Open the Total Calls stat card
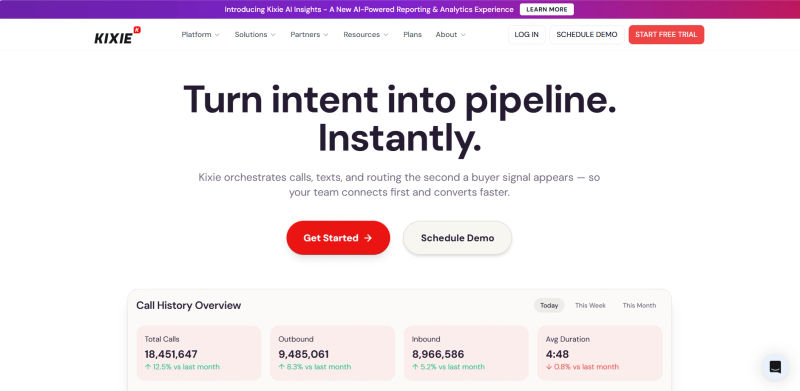 coord(199,353)
